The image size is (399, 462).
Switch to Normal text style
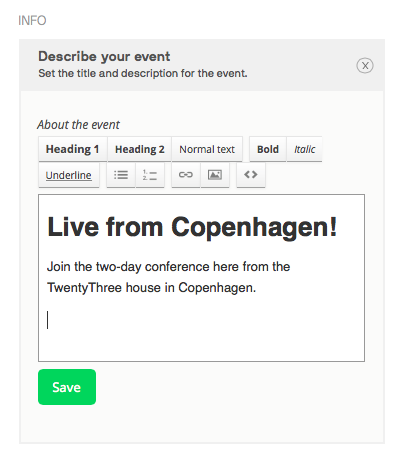click(x=207, y=149)
